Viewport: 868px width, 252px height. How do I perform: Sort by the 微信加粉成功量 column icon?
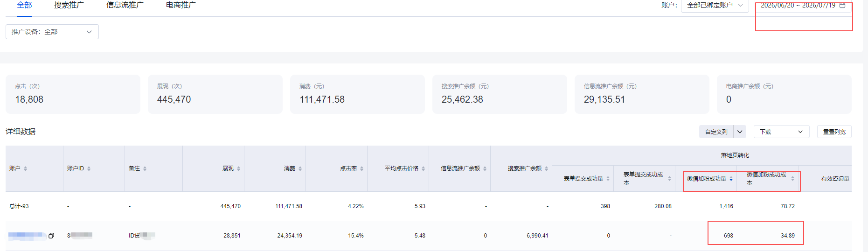[x=731, y=179]
